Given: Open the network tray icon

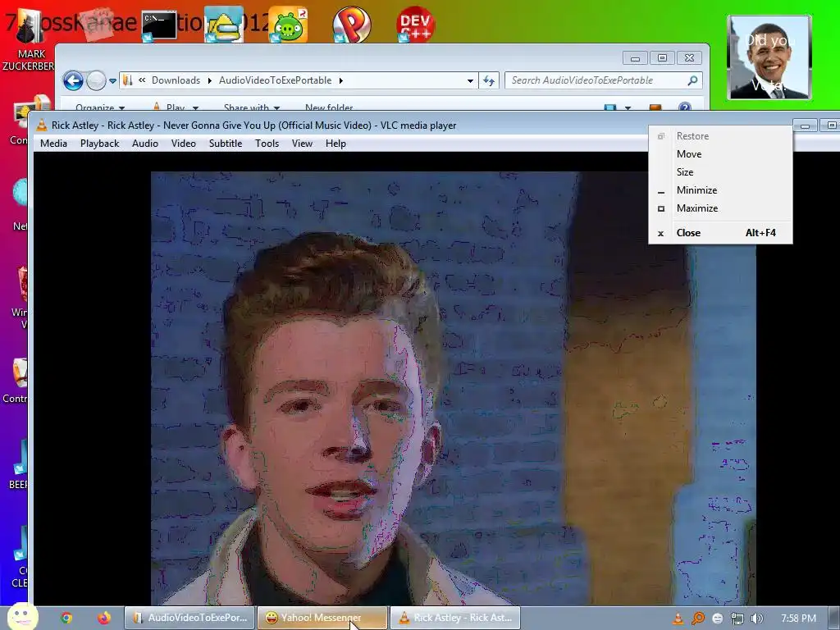Looking at the screenshot, I should click(x=737, y=619).
